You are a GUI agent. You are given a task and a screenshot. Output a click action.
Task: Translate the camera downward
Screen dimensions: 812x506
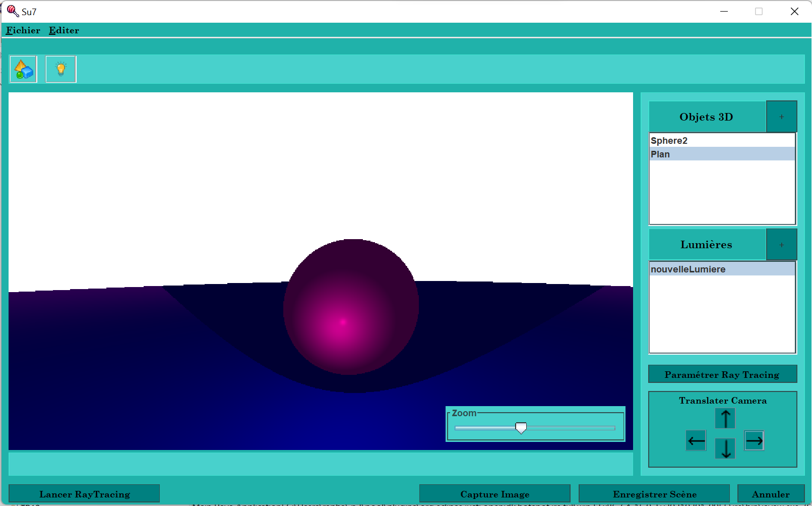pos(725,449)
